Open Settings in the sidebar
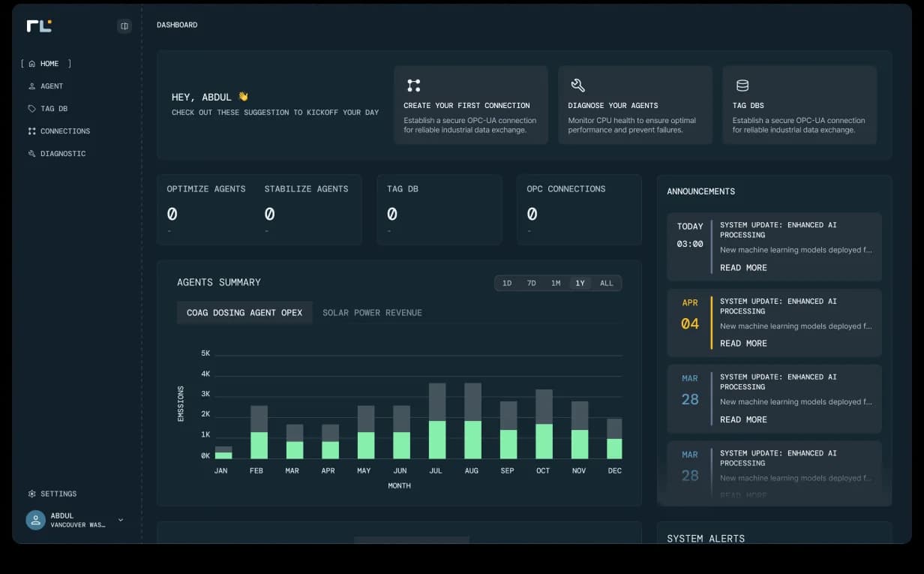Screen dimensions: 924x574 coord(52,494)
